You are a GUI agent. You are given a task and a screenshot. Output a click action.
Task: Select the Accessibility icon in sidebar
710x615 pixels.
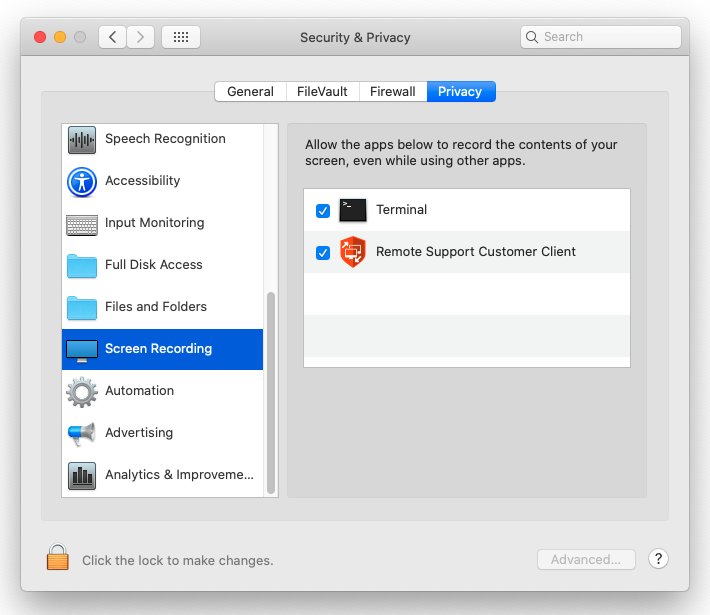pyautogui.click(x=82, y=182)
